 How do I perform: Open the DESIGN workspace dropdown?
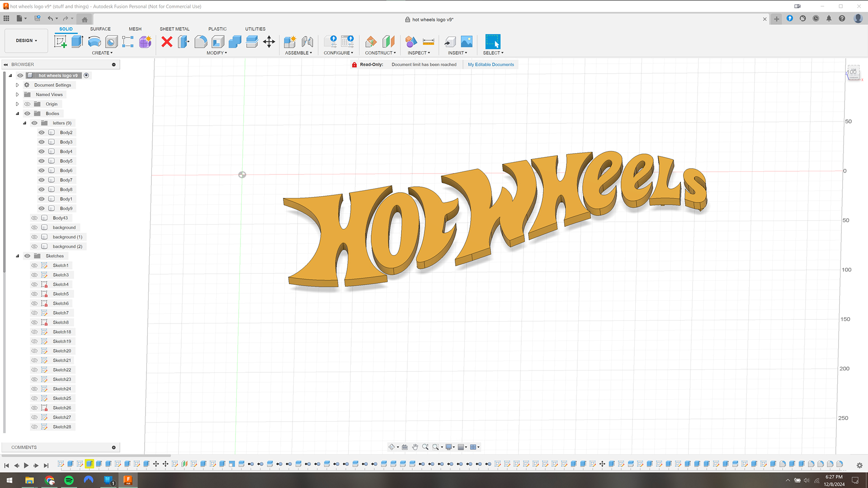coord(26,41)
